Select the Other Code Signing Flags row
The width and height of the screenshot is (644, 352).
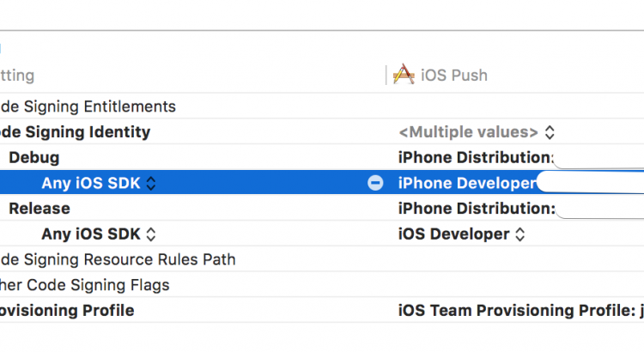point(85,285)
